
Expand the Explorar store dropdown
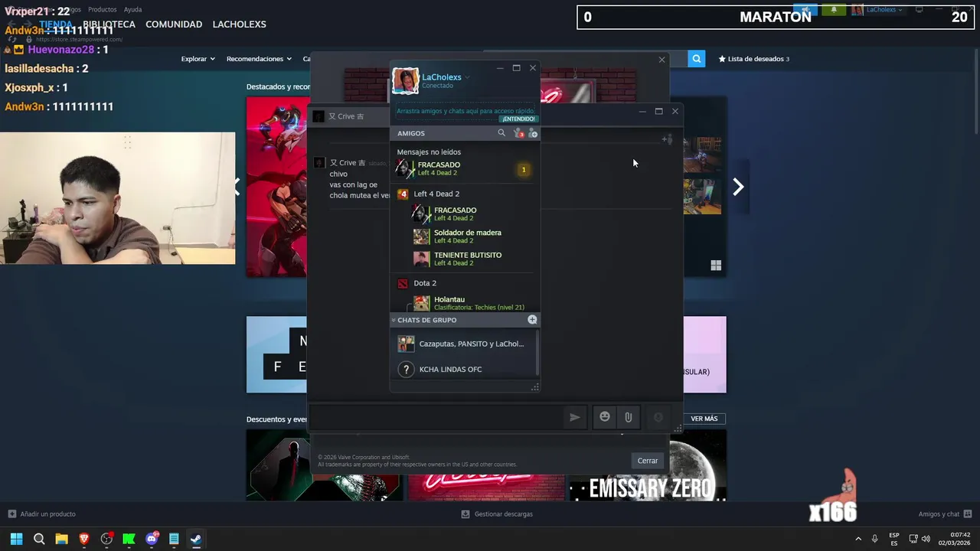tap(198, 59)
